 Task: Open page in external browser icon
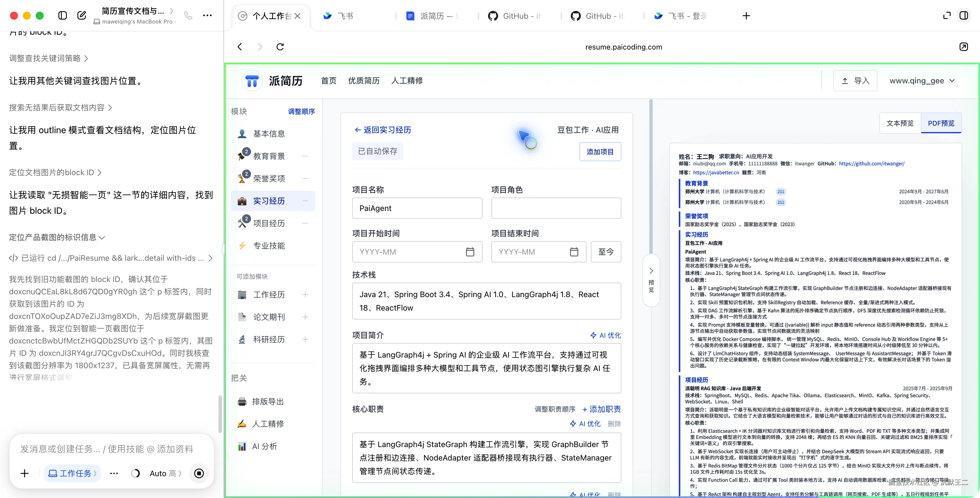pos(963,47)
